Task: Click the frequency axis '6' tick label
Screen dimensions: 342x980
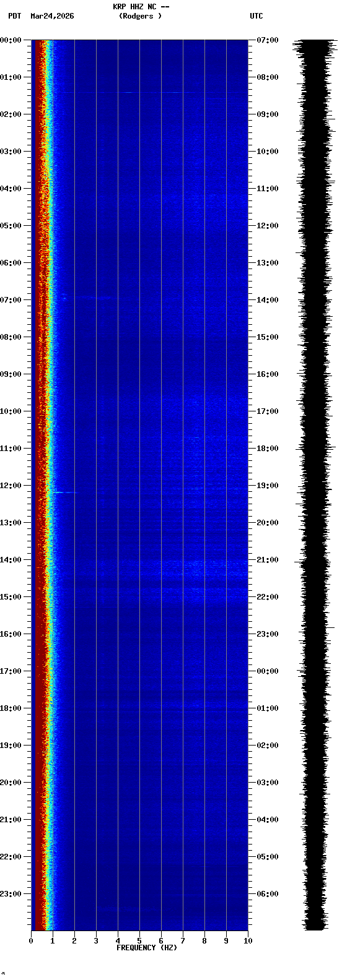Action: click(161, 941)
